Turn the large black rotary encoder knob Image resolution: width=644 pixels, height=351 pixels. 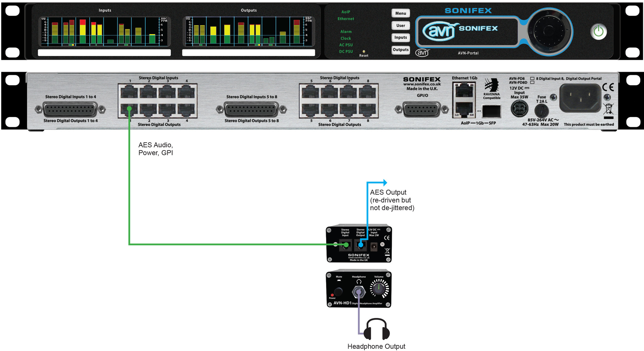(549, 31)
